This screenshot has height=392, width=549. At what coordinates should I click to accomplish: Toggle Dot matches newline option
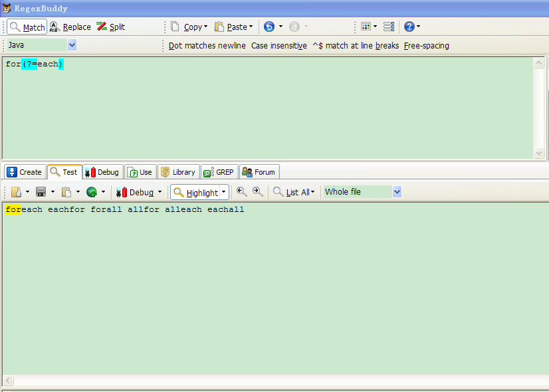(x=207, y=46)
